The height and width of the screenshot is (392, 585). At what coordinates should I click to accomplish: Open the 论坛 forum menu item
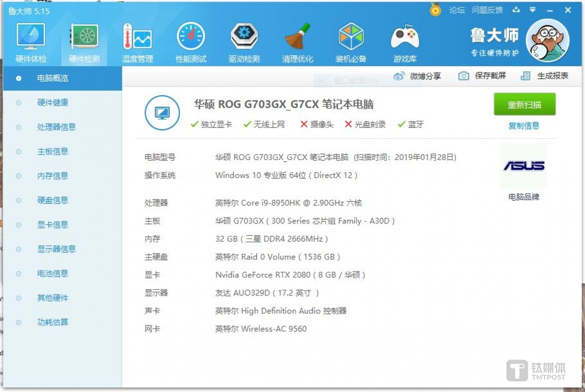tap(457, 10)
